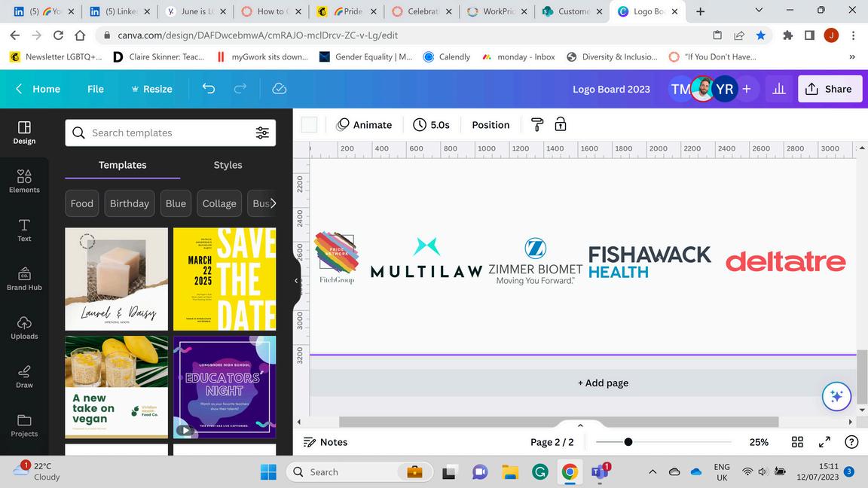The height and width of the screenshot is (488, 868).
Task: Open the Draw tool panel
Action: [x=24, y=377]
